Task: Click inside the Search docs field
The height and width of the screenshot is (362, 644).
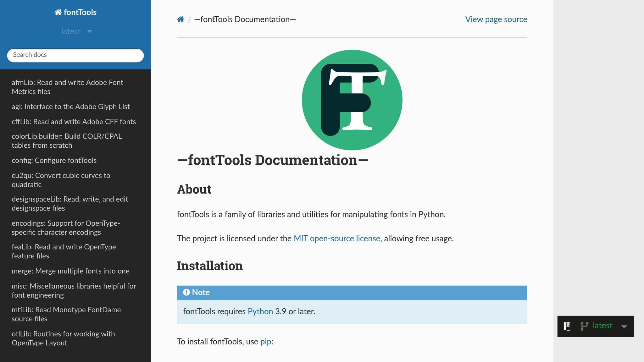Action: click(x=75, y=55)
